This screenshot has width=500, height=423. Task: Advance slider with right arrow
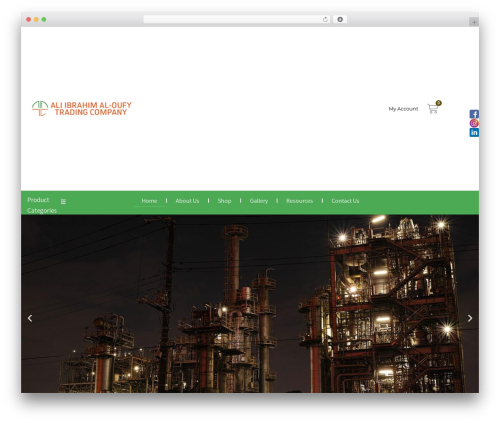coord(470,318)
